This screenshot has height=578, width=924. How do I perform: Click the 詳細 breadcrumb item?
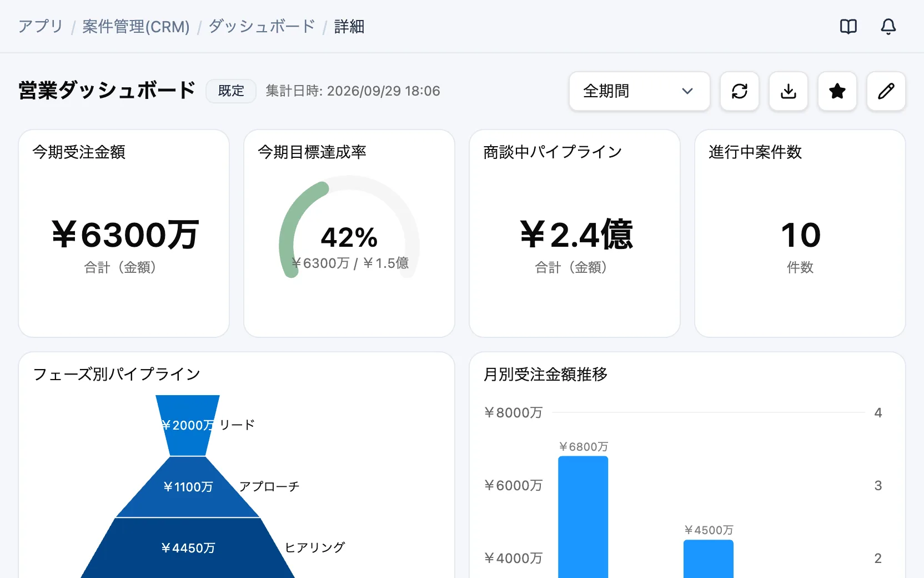pos(349,26)
